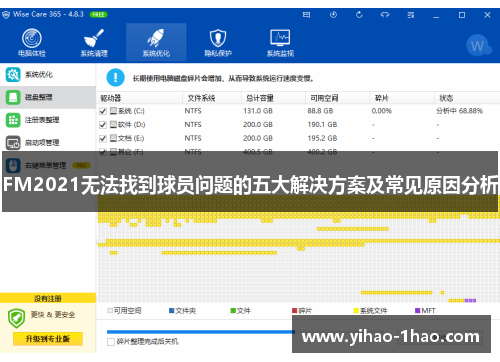Select 注册表整理 in the left sidebar
The height and width of the screenshot is (362, 500).
tap(48, 120)
